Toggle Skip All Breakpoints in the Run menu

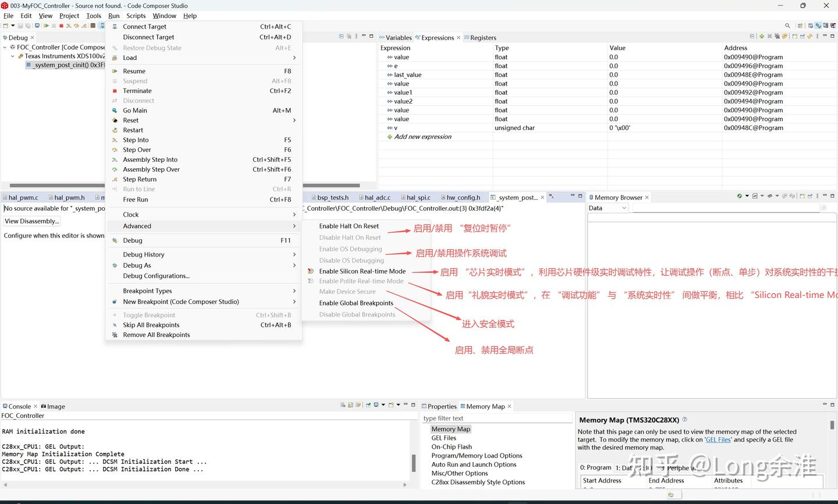204,325
